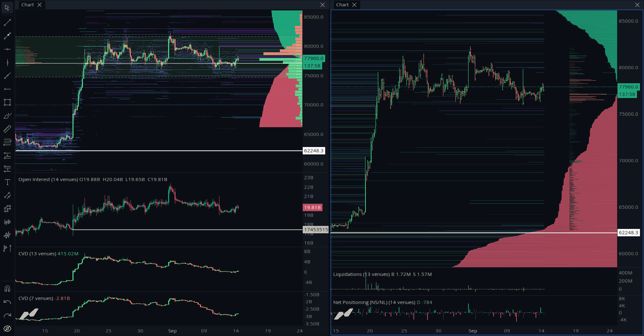Select the crossed-out candlestick tool

[7, 235]
